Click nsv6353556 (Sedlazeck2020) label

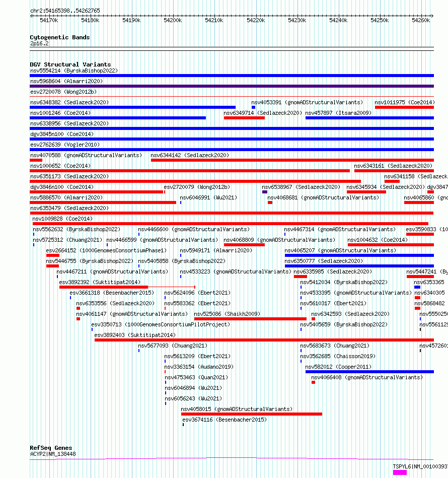pos(115,304)
